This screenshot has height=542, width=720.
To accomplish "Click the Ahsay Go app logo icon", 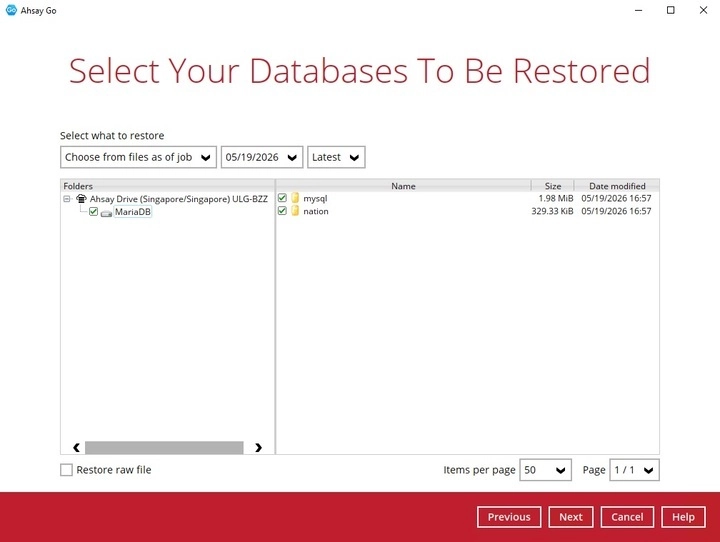I will coord(11,10).
